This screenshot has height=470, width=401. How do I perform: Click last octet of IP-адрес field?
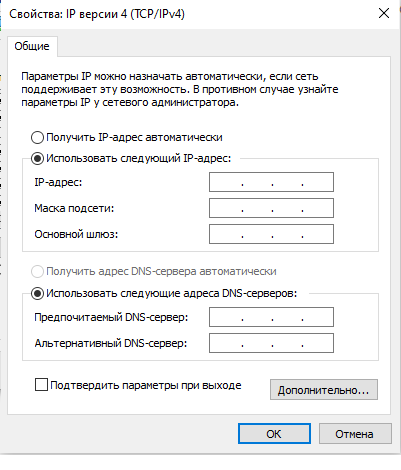click(x=318, y=182)
